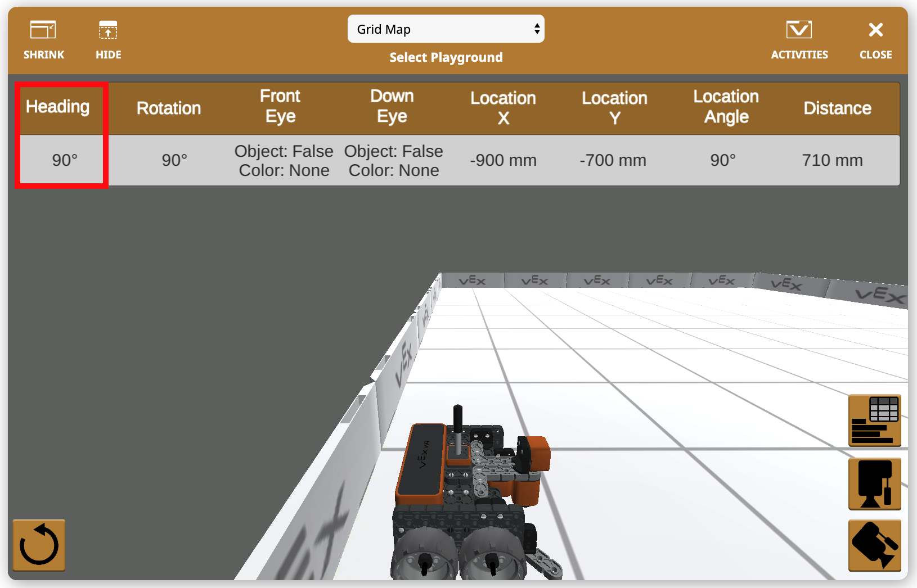Hide the dashboard using the Hide icon

(x=107, y=39)
